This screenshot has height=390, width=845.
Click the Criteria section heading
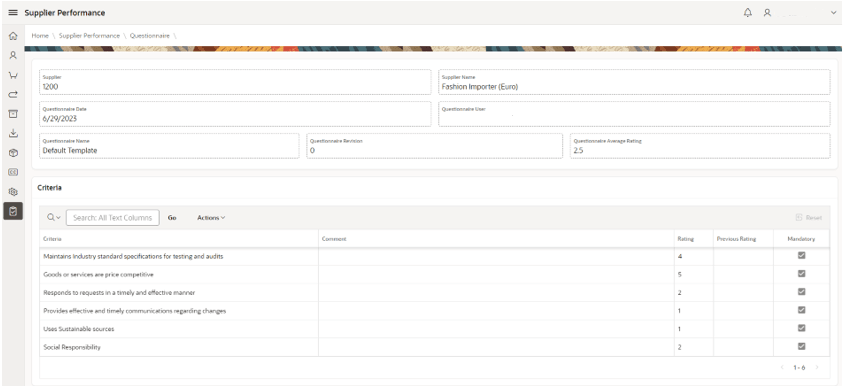pyautogui.click(x=49, y=188)
